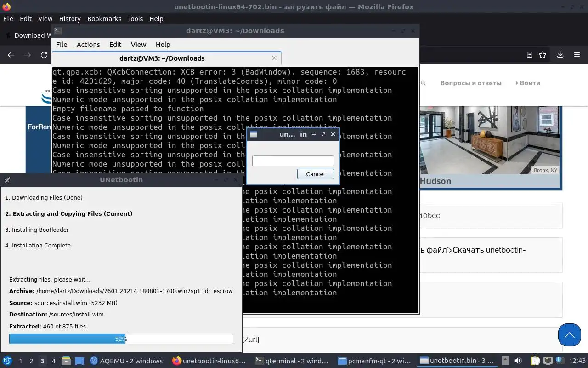Screen dimensions: 588x368
Task: Click the 'Войти' login link
Action: click(528, 83)
